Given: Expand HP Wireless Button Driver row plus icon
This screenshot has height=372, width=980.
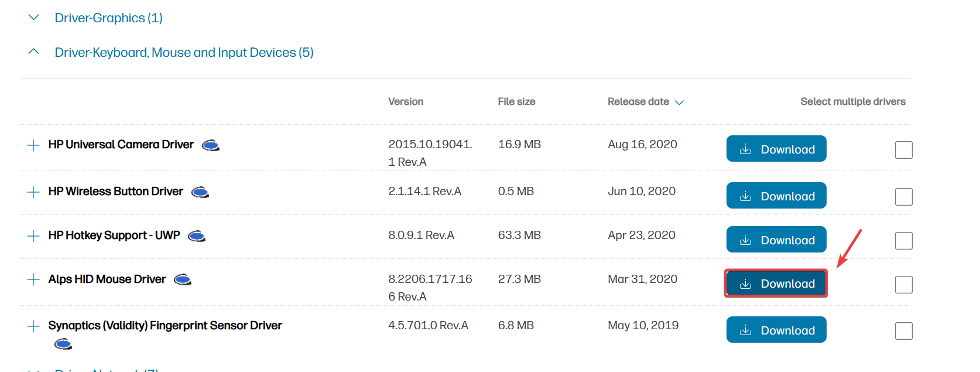Looking at the screenshot, I should [x=33, y=192].
